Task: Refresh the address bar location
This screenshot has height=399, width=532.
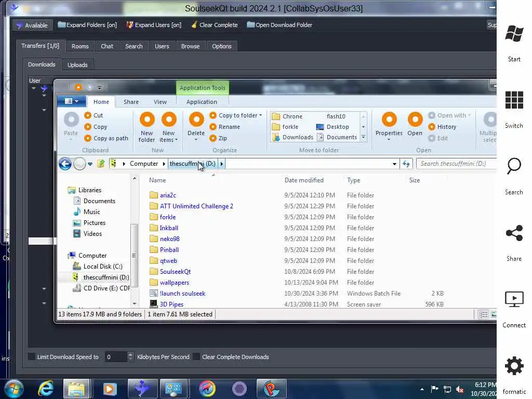Action: (406, 164)
